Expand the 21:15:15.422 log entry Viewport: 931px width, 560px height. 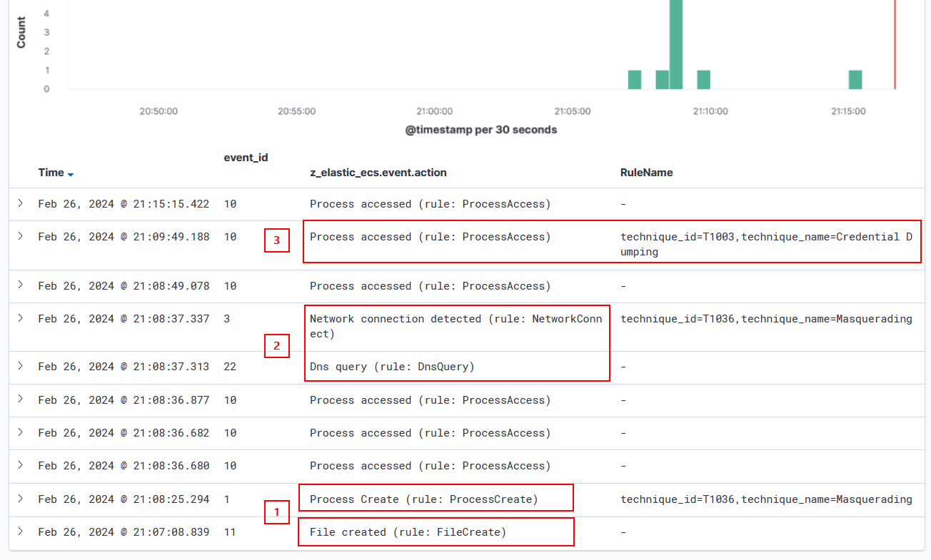pyautogui.click(x=21, y=204)
